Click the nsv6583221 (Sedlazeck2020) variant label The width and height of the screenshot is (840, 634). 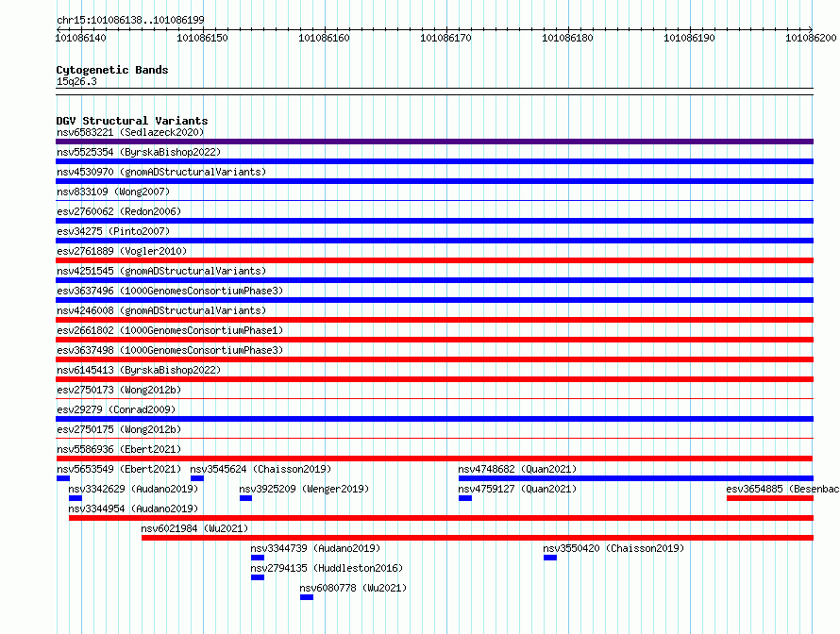click(x=130, y=132)
